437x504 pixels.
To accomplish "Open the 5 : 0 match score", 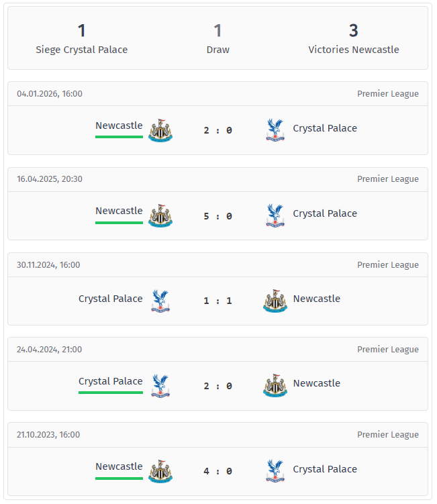I will (217, 216).
